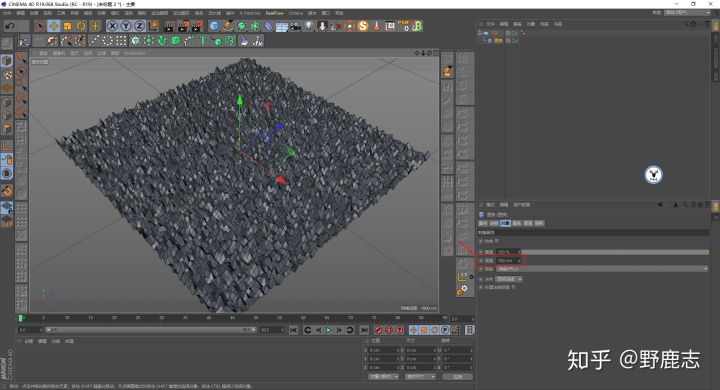720x390 pixels.
Task: Click the height 100 cm input field
Action: 509,260
